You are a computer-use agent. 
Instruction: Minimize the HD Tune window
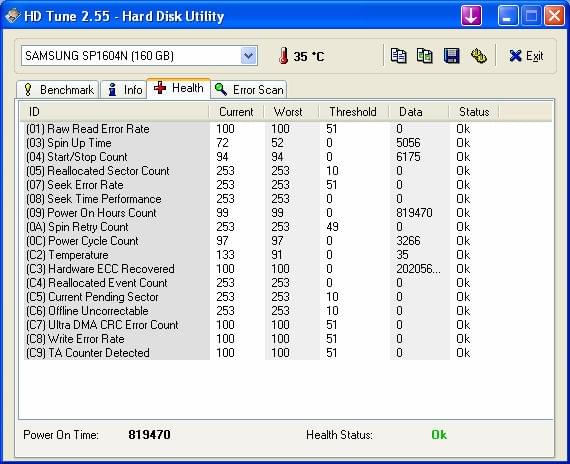click(508, 16)
